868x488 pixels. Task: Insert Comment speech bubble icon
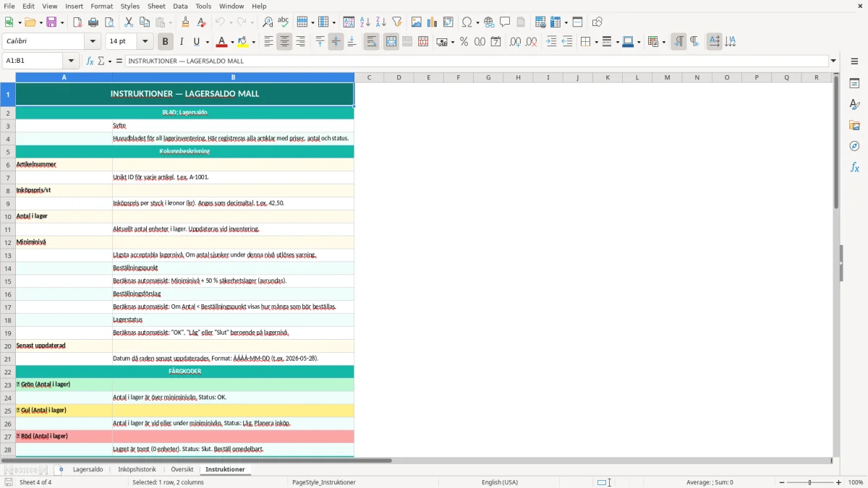[x=505, y=22]
